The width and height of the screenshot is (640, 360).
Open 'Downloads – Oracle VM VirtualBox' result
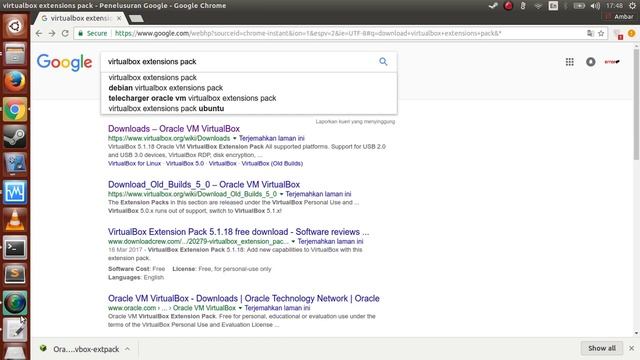click(x=174, y=129)
